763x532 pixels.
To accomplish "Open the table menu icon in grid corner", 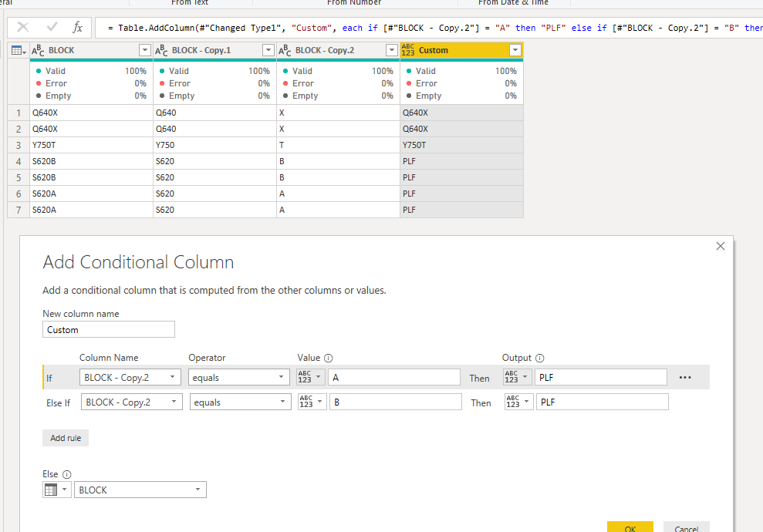I will pyautogui.click(x=18, y=50).
